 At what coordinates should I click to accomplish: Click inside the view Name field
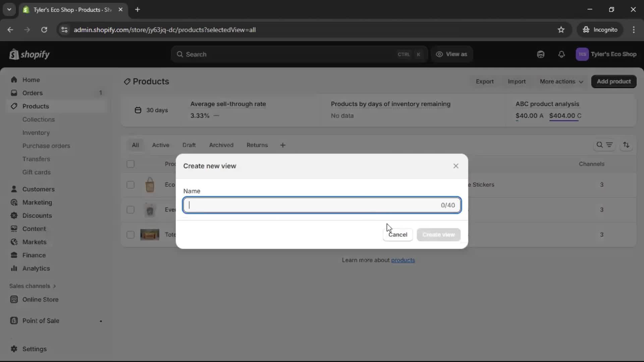[x=321, y=205]
